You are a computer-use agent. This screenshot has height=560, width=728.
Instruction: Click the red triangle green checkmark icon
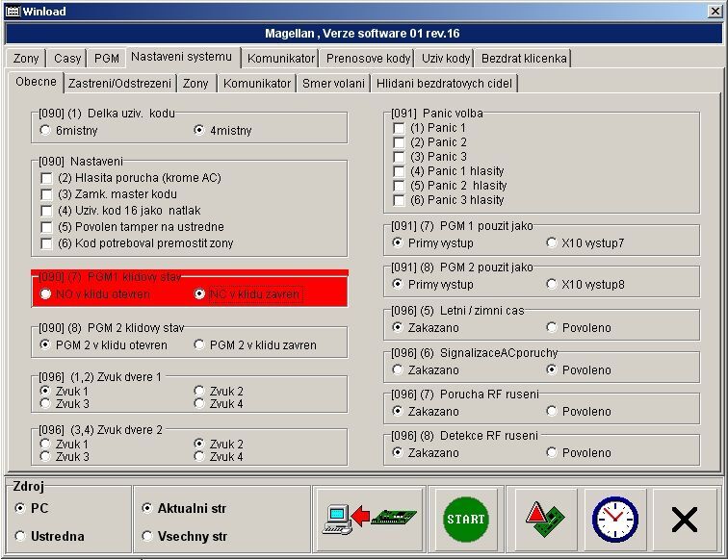[545, 520]
